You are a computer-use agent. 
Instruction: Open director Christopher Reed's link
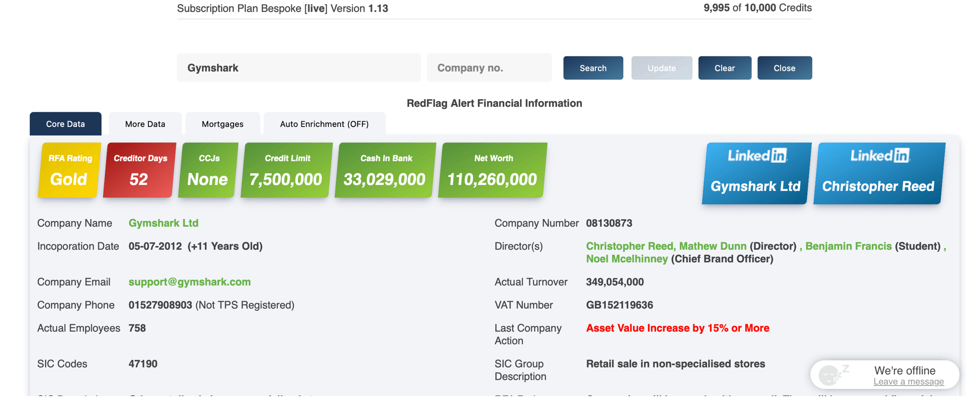[x=630, y=246]
